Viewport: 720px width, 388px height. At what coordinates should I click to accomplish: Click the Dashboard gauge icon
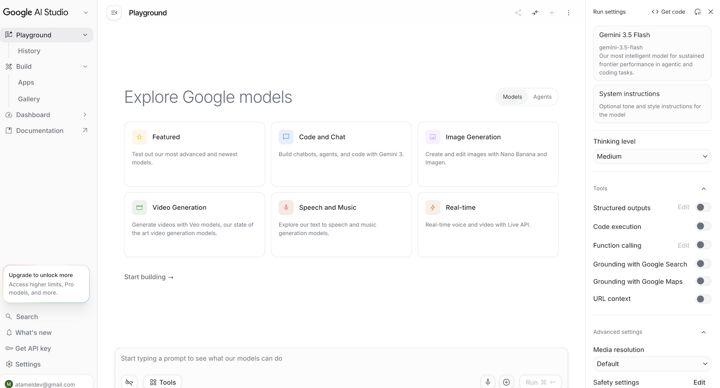pyautogui.click(x=8, y=115)
